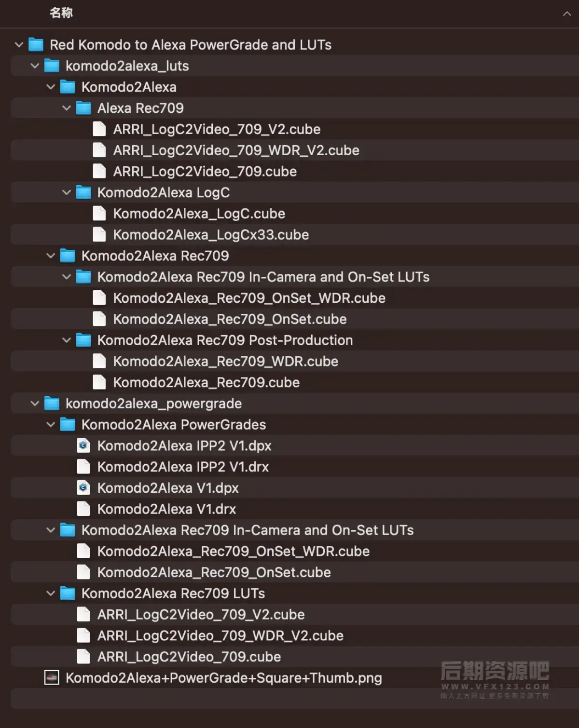Click the Komodo2Alexa_Rec709_WDR.cube file icon

tap(99, 361)
